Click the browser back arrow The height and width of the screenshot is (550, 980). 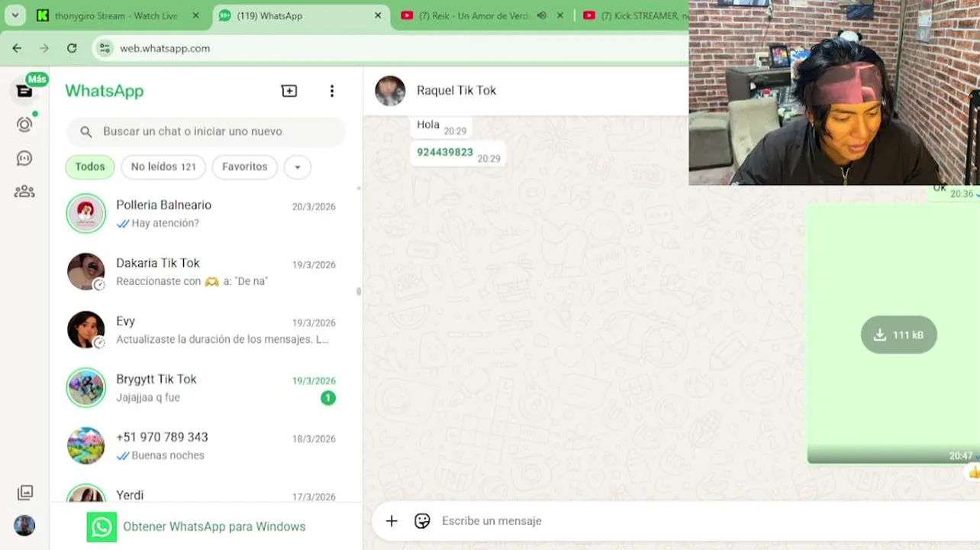point(17,48)
